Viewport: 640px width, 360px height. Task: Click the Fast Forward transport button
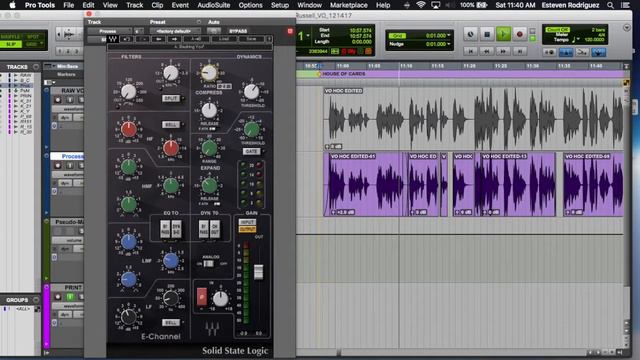(503, 51)
